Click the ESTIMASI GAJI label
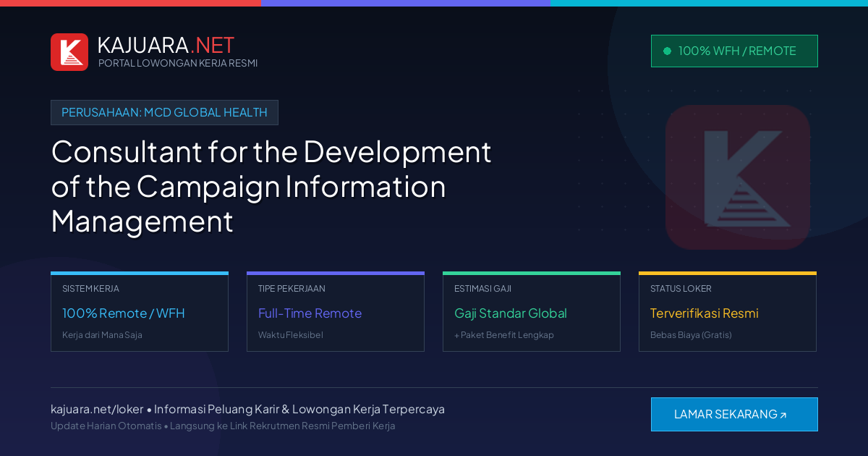 coord(482,288)
